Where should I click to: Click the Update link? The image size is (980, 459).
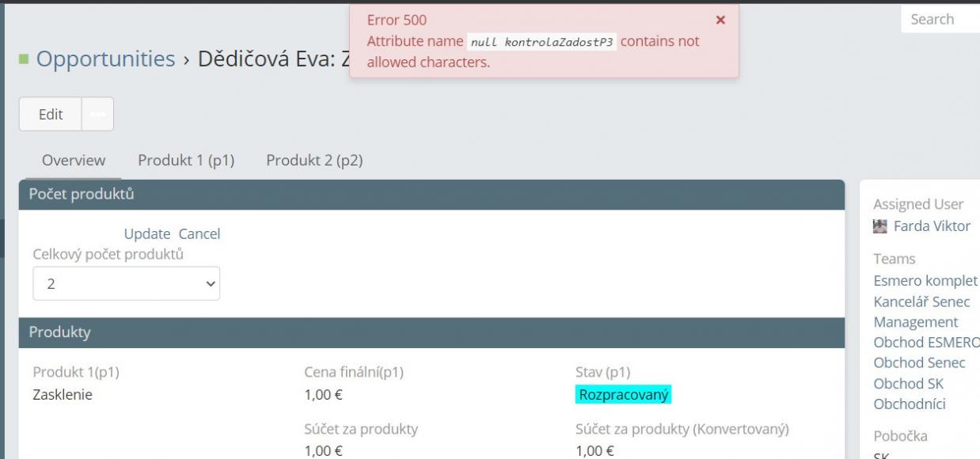[x=147, y=233]
